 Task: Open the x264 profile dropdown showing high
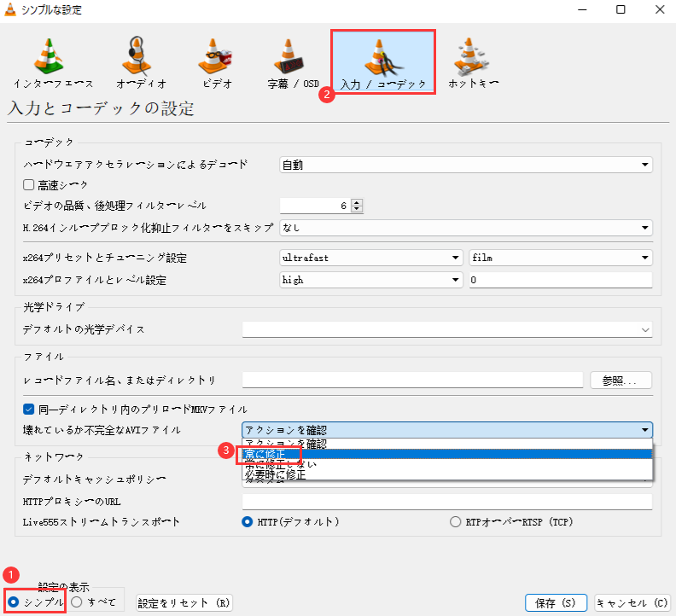pyautogui.click(x=370, y=280)
